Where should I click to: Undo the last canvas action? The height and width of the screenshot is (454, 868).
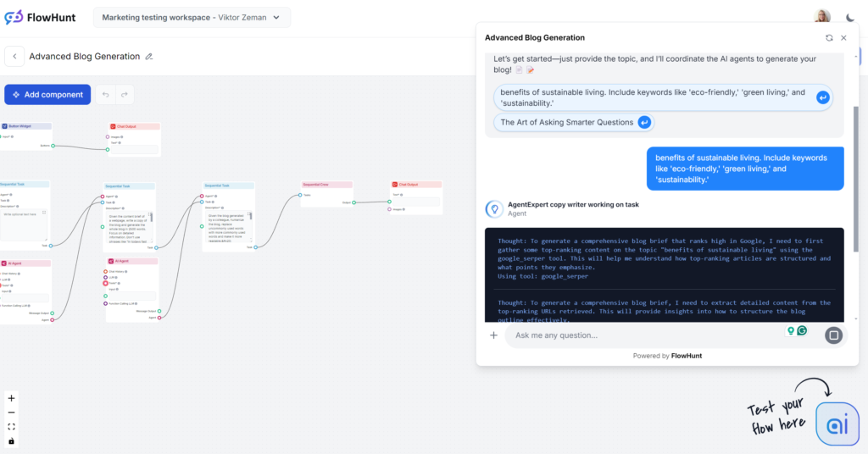coord(105,95)
